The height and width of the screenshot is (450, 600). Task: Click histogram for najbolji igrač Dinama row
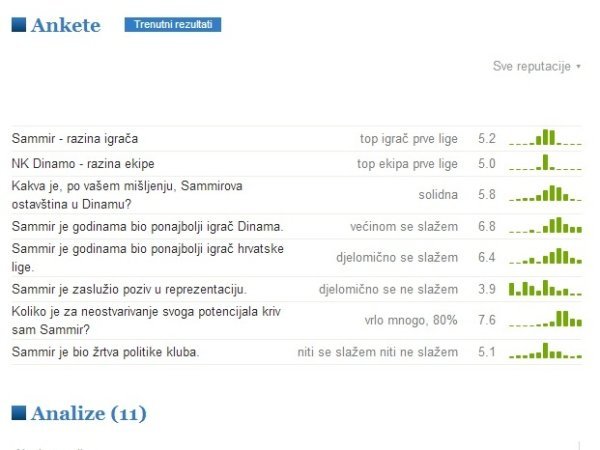[x=545, y=226]
